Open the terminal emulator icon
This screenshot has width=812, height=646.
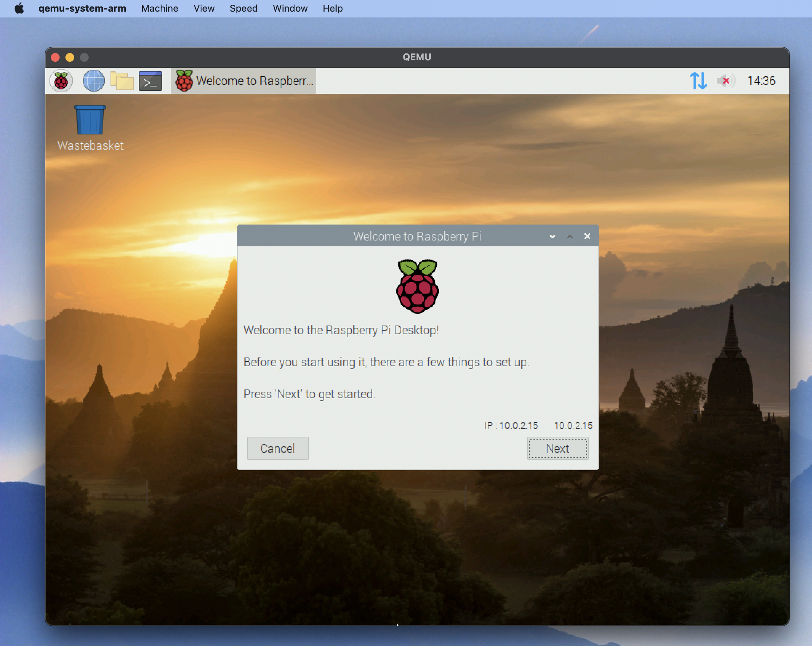[150, 80]
